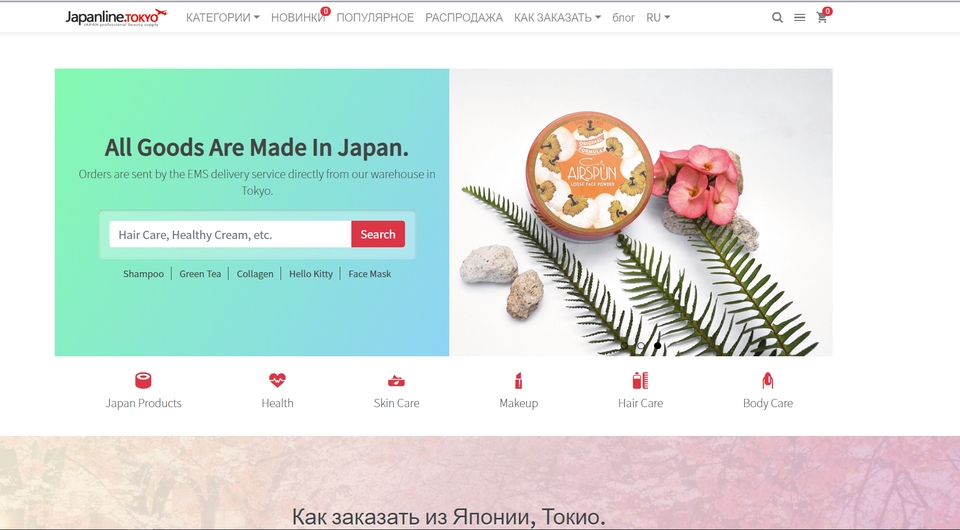
Task: Expand the КАК ЗАКАЗАТЬ dropdown
Action: pyautogui.click(x=557, y=18)
